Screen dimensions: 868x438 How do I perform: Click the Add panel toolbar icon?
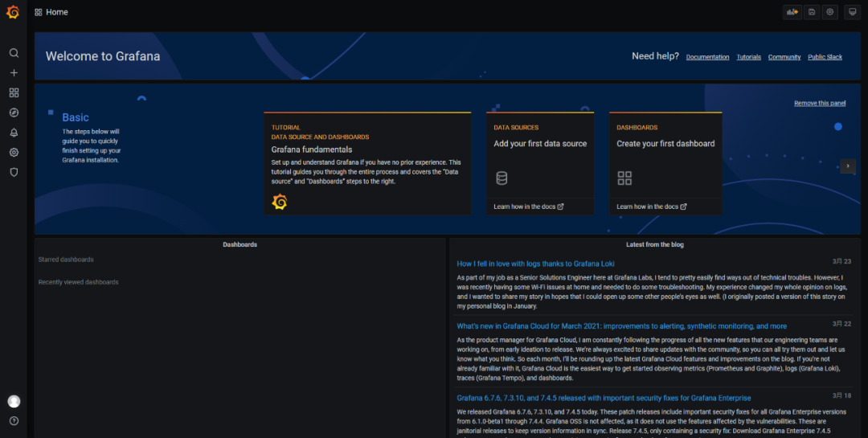(x=792, y=11)
